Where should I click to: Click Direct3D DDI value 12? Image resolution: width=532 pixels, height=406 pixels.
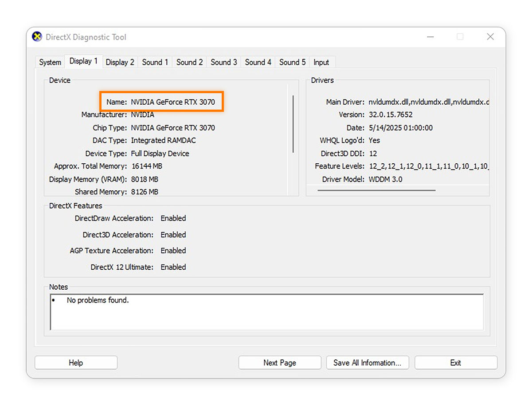(373, 154)
